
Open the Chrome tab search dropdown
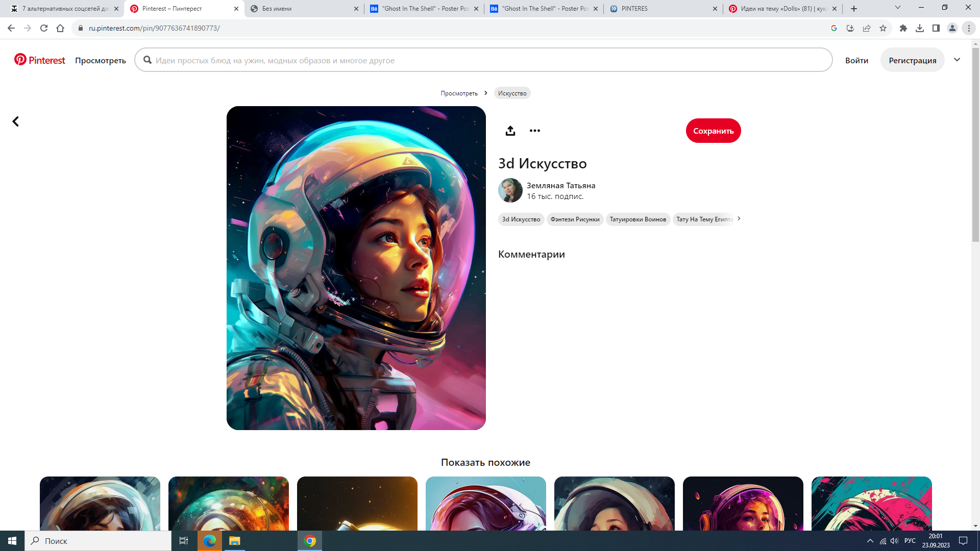click(898, 8)
